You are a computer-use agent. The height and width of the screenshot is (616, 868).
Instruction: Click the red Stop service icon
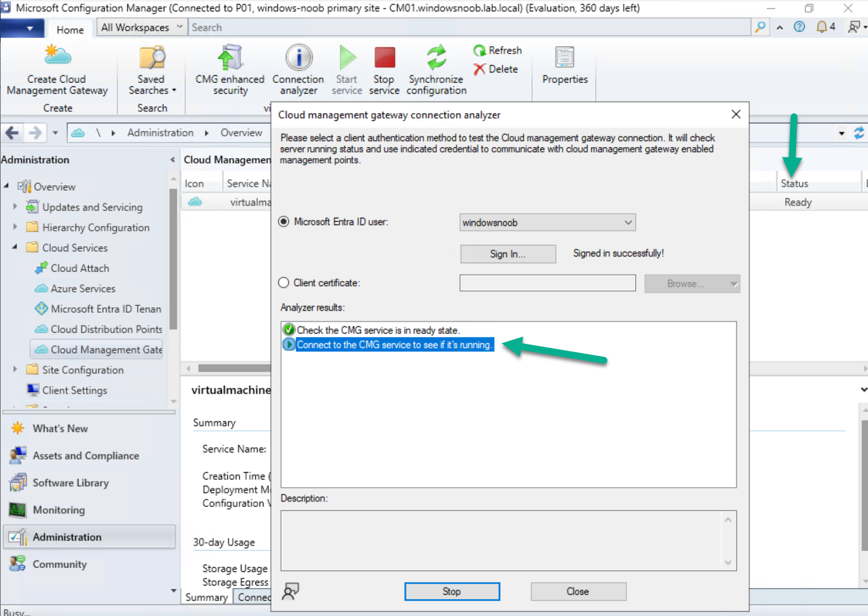pyautogui.click(x=384, y=57)
